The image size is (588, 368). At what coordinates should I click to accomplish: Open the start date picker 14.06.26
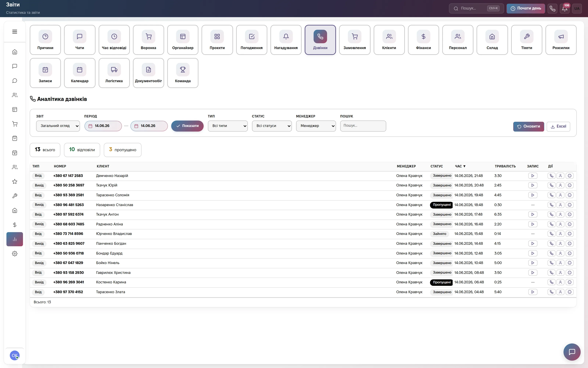(103, 126)
